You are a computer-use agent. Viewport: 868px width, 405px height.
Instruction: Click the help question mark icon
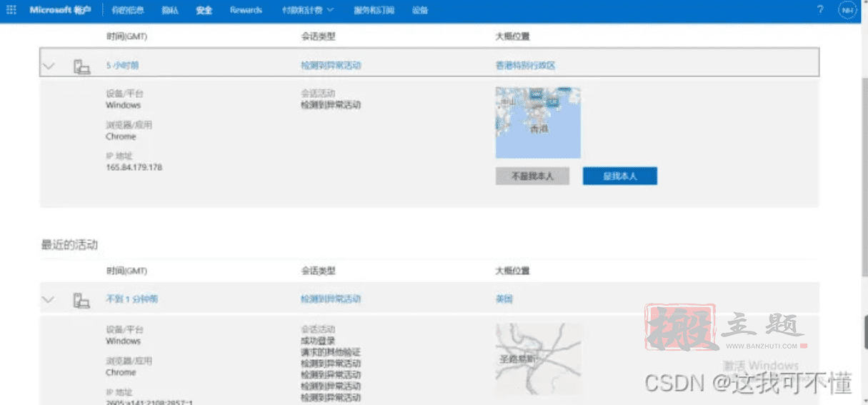pos(819,10)
